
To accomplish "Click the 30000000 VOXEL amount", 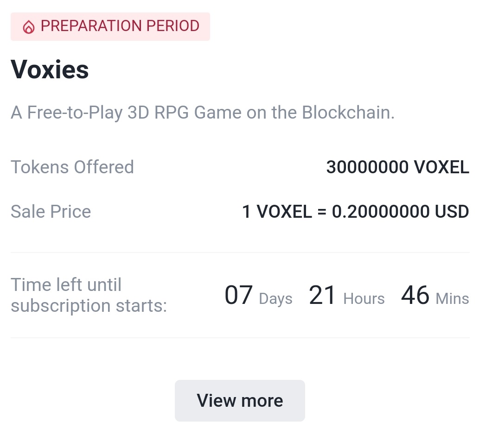I will [397, 167].
